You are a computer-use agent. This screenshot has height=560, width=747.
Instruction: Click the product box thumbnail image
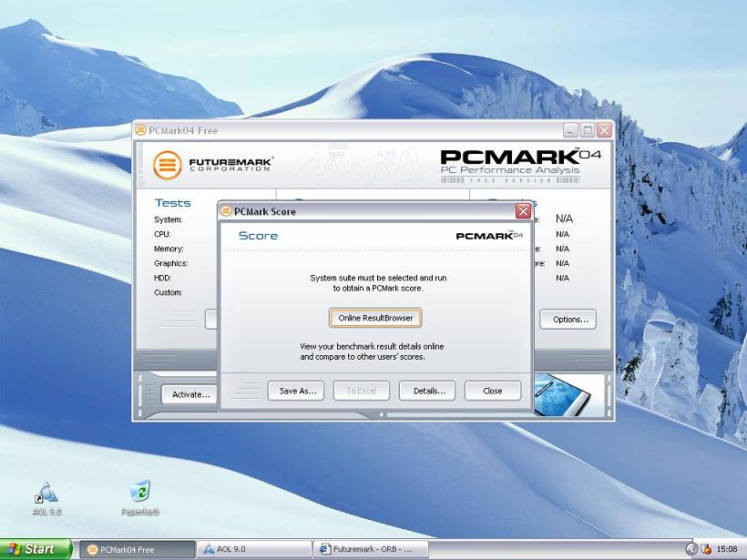coord(561,395)
